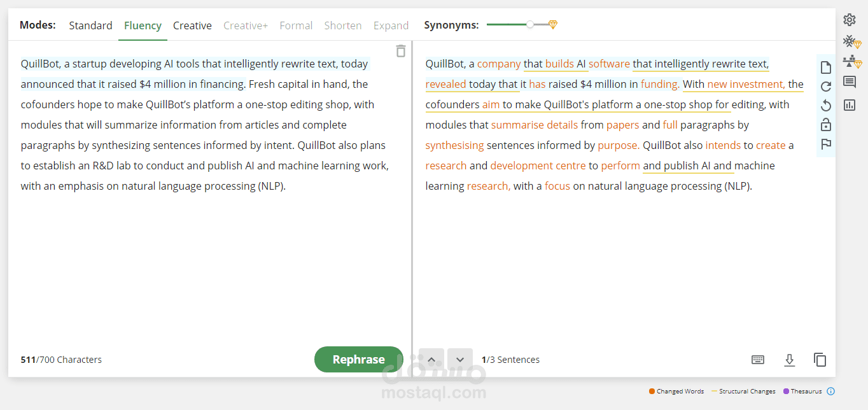The image size is (868, 410).
Task: Flag the sentence with the flag icon
Action: click(826, 144)
